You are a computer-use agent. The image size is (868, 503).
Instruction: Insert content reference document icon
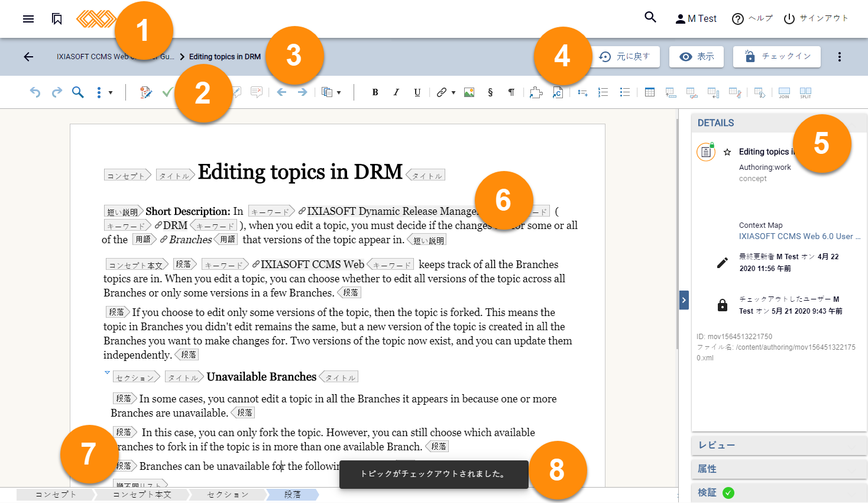(558, 92)
